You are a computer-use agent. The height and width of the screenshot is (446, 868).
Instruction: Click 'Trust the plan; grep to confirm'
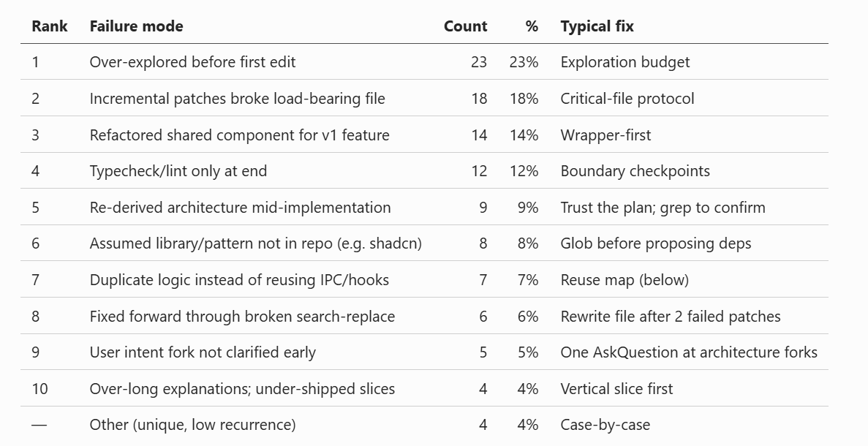click(x=663, y=208)
